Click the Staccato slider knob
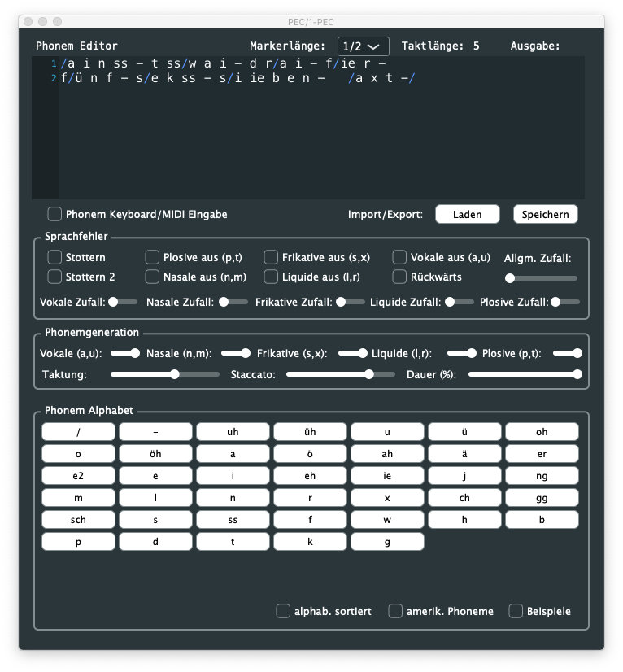 pyautogui.click(x=369, y=374)
